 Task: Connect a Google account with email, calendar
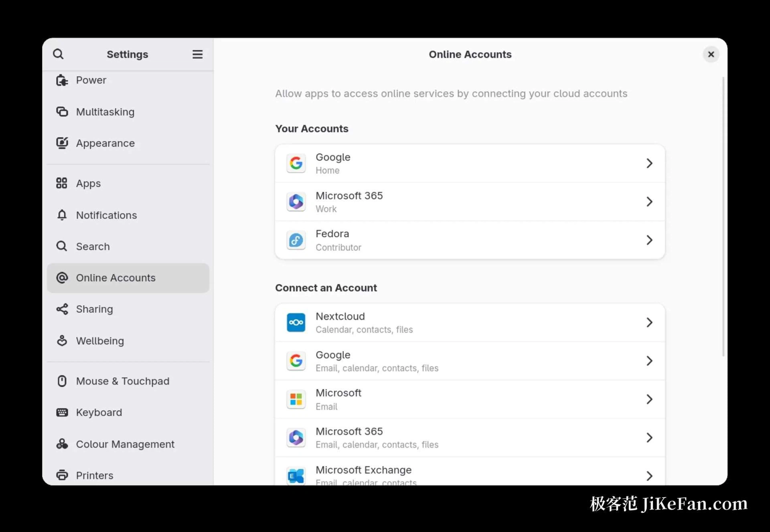tap(470, 361)
